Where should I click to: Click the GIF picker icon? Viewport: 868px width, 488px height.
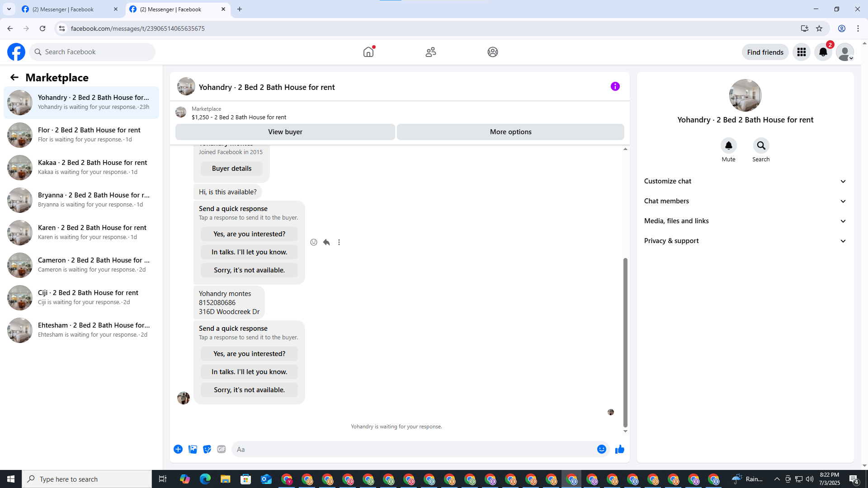tap(221, 449)
